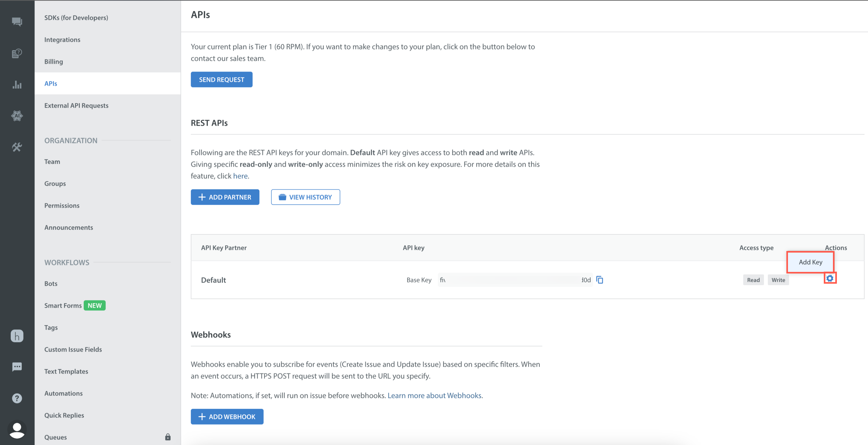Click the lock icon beside Queues
Viewport: 868px width, 445px height.
coord(168,437)
